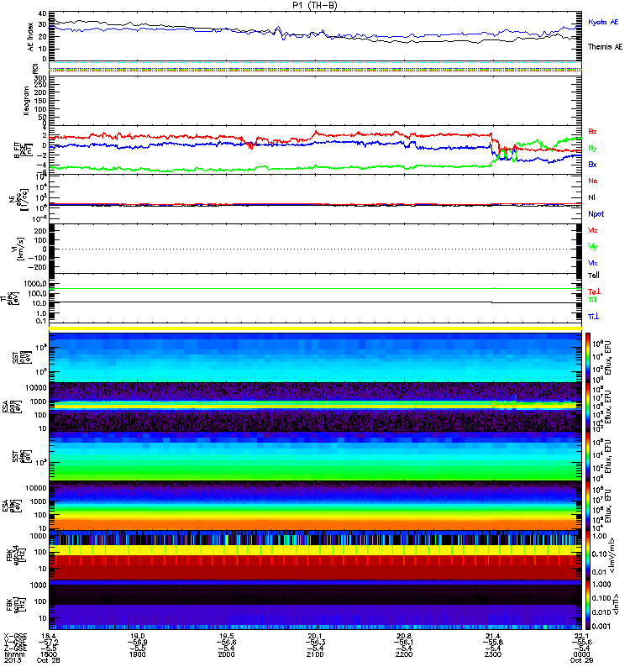Click the black "Ni" legend label
Screen dimensions: 630x672
click(x=591, y=197)
